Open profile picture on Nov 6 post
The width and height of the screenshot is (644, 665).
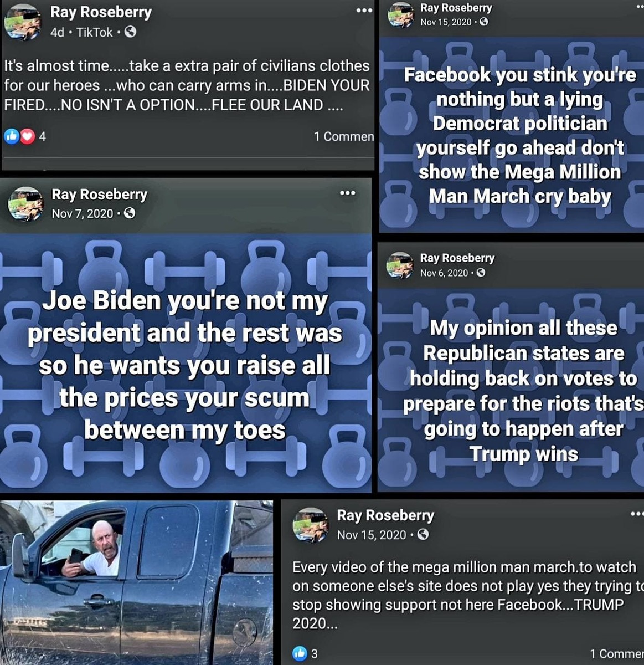[400, 265]
